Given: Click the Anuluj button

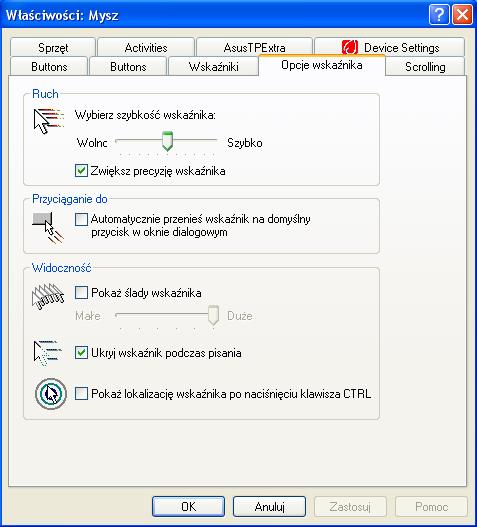Looking at the screenshot, I should (269, 506).
